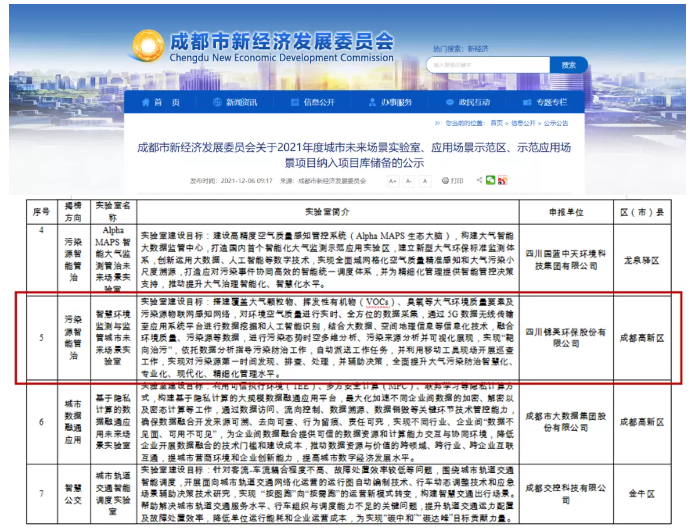This screenshot has width=696, height=528.
Task: Click the 实验室简介 table header cell
Action: tap(328, 212)
